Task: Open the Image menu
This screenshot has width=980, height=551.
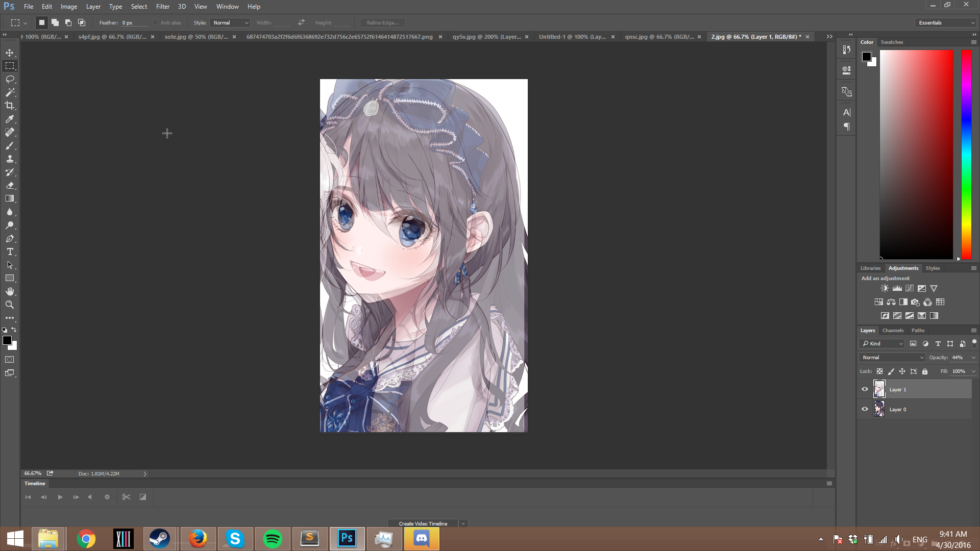Action: point(69,7)
